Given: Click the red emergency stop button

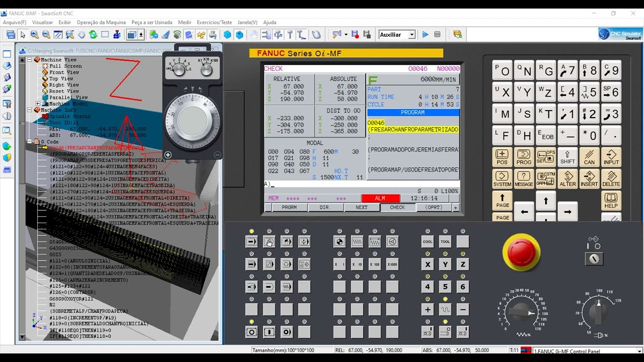Looking at the screenshot, I should [522, 252].
